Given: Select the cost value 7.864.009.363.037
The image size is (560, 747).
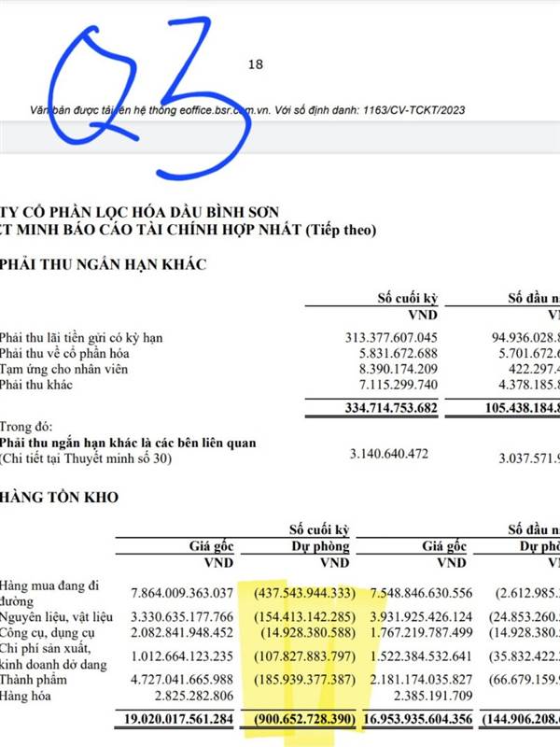Looking at the screenshot, I should click(x=182, y=593).
